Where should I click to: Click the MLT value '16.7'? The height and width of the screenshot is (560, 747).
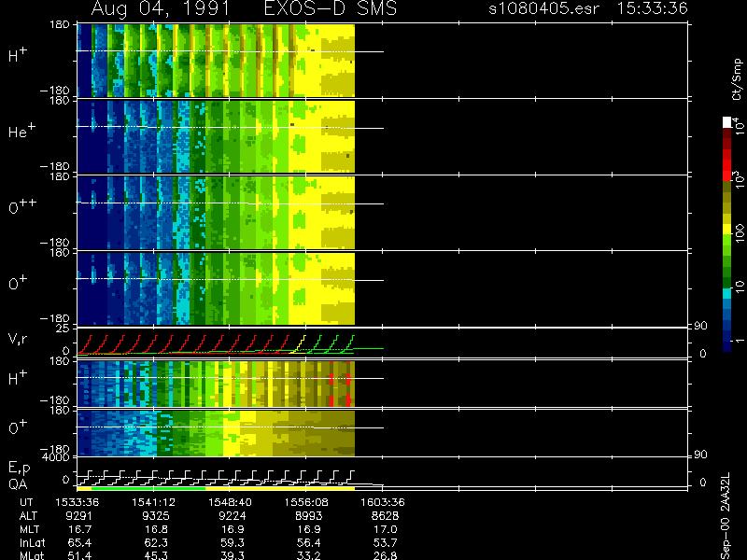80,529
